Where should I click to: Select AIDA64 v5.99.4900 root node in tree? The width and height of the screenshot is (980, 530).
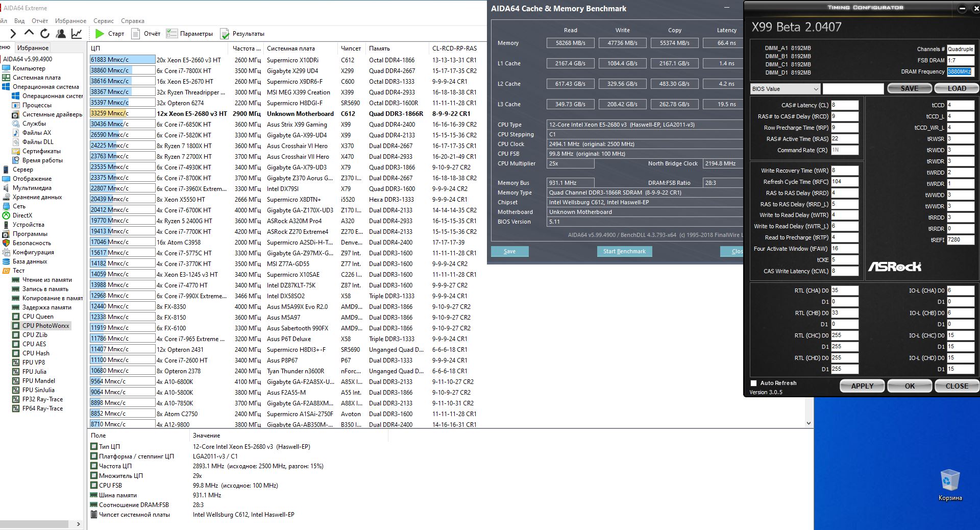28,59
